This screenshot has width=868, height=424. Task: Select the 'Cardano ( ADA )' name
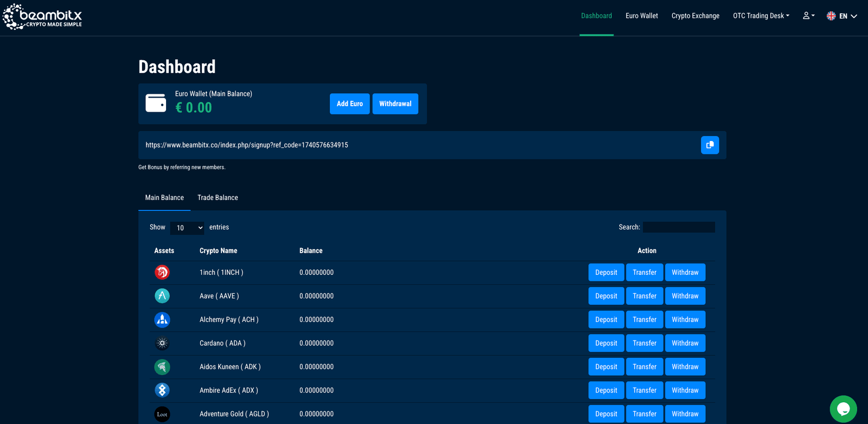pyautogui.click(x=222, y=343)
